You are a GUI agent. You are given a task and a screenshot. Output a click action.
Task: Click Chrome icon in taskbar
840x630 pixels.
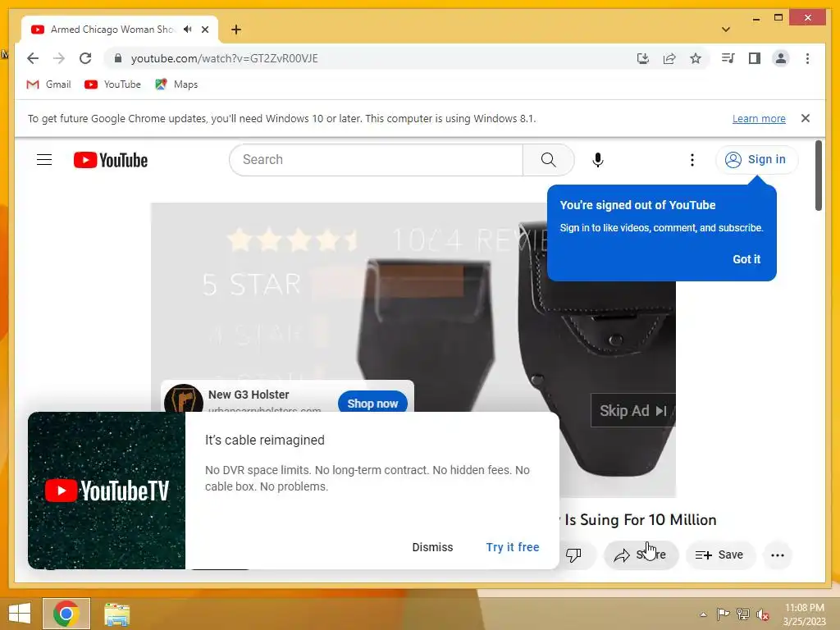pyautogui.click(x=66, y=614)
